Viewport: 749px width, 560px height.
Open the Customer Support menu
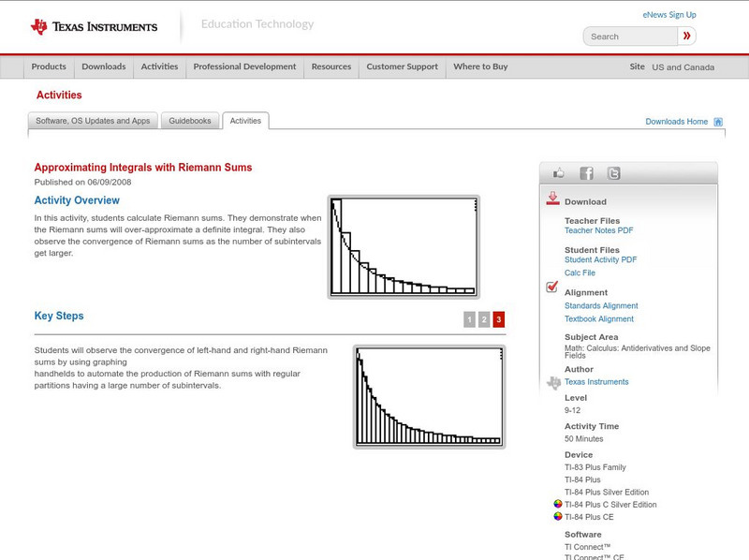point(403,66)
